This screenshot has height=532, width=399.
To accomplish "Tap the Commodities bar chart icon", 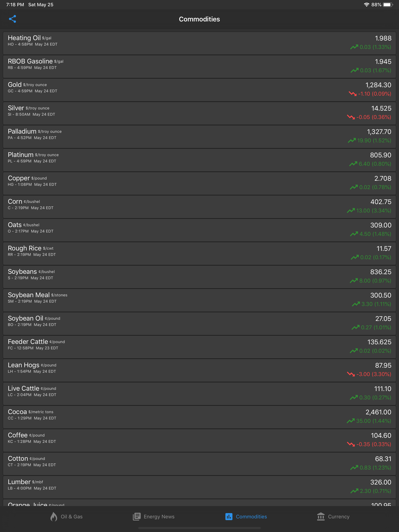I will pos(229,516).
